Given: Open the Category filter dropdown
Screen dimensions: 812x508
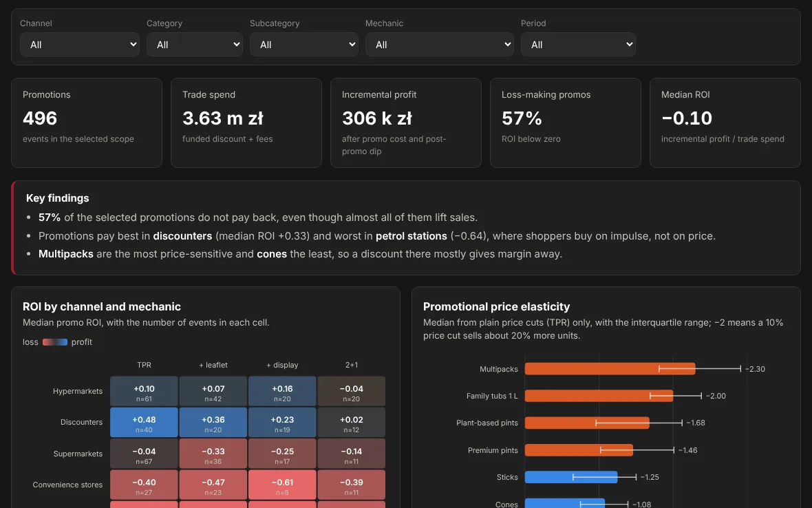Looking at the screenshot, I should pos(194,45).
